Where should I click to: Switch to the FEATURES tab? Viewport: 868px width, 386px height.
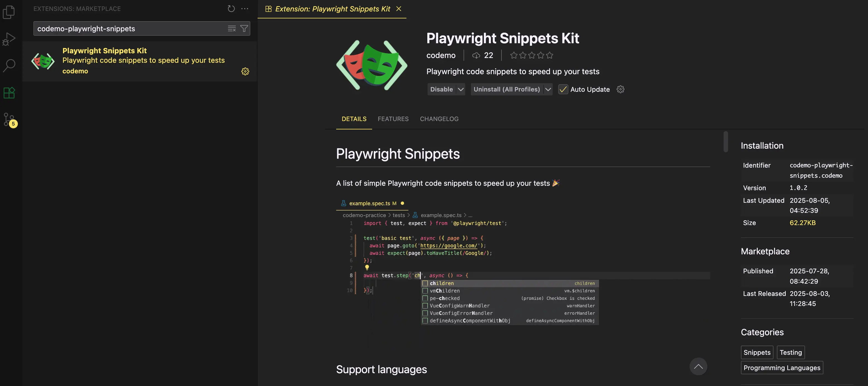tap(393, 119)
